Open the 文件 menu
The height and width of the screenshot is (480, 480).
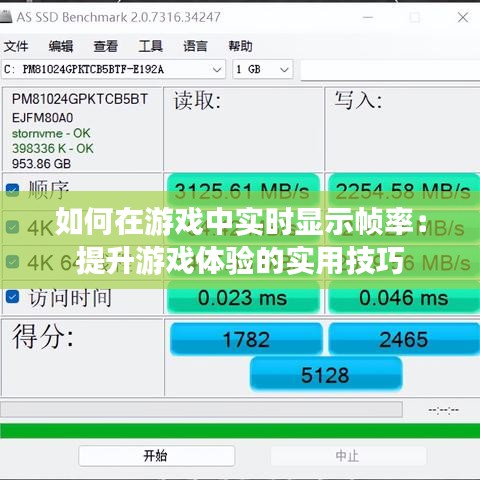coord(16,46)
